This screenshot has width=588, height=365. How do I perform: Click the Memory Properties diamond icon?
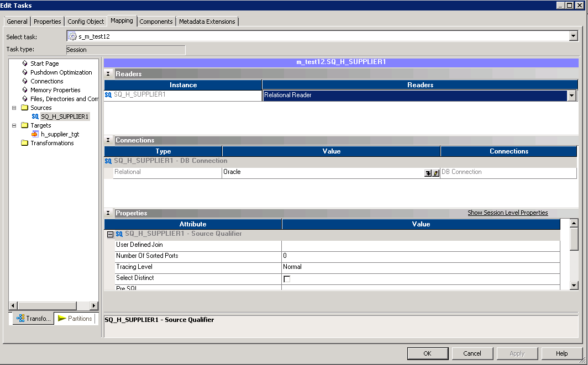(x=25, y=90)
